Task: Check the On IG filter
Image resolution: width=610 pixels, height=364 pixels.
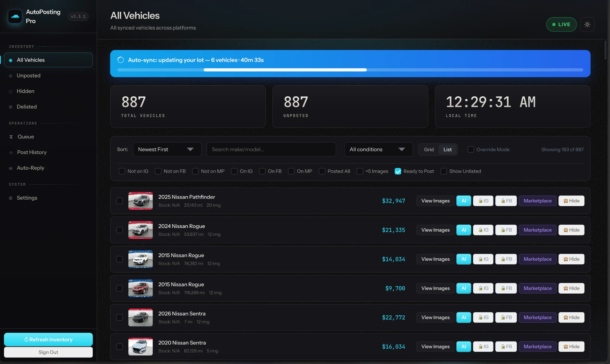Action: pos(234,171)
